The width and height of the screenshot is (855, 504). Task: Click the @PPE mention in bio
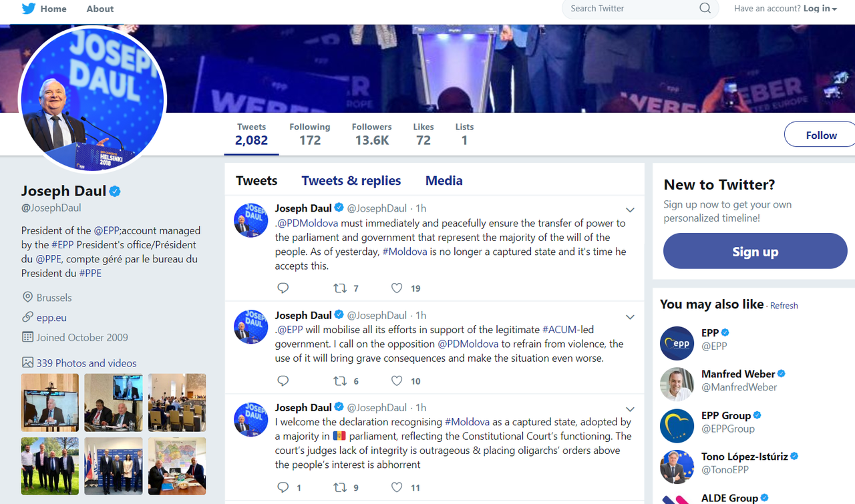[49, 259]
